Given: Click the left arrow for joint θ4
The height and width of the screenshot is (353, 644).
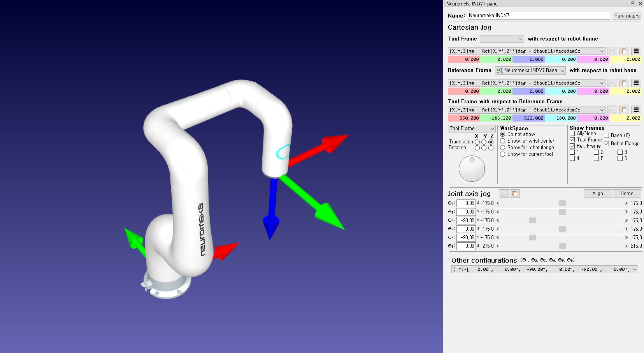Looking at the screenshot, I should [x=498, y=229].
